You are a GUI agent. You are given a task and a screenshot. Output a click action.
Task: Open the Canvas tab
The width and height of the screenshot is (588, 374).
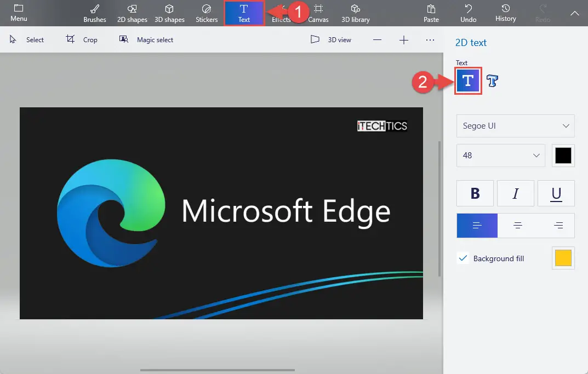[x=318, y=14]
